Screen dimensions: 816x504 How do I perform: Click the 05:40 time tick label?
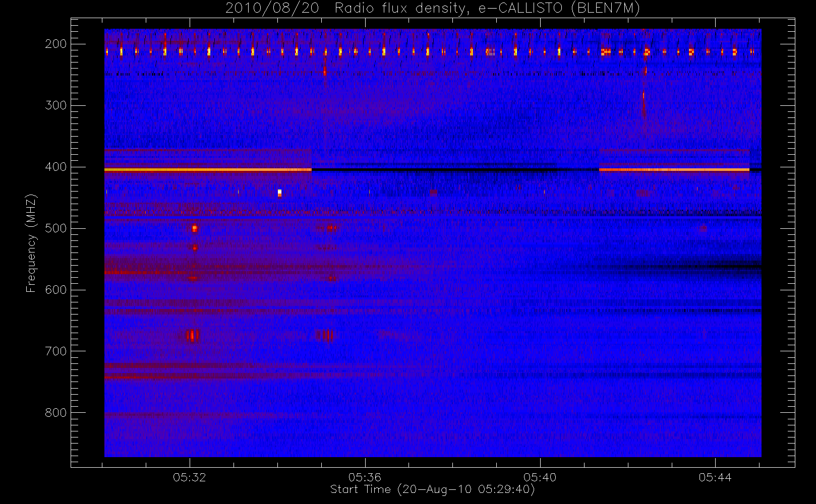[x=540, y=477]
